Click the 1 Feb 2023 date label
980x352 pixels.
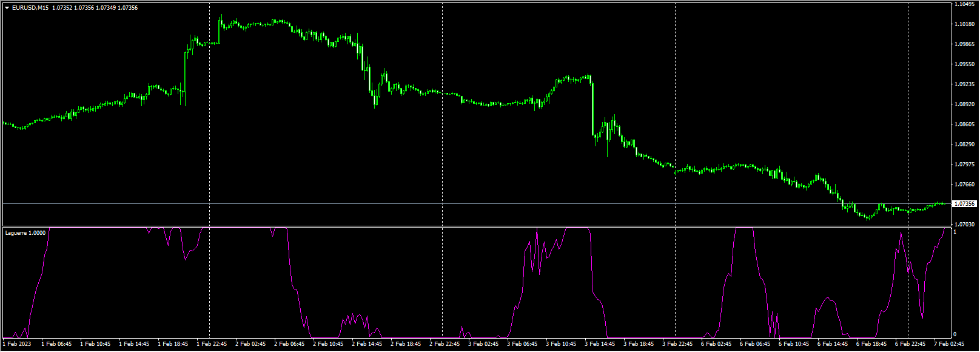(16, 344)
